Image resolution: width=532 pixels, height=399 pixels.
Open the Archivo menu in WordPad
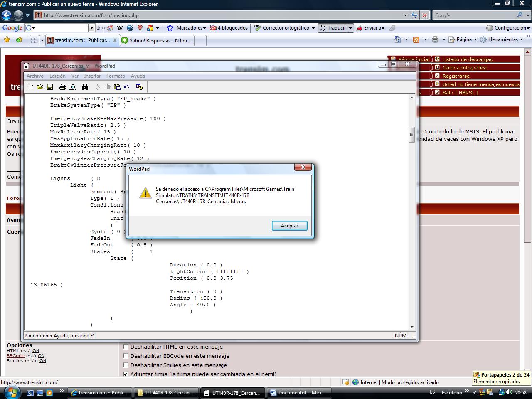35,76
